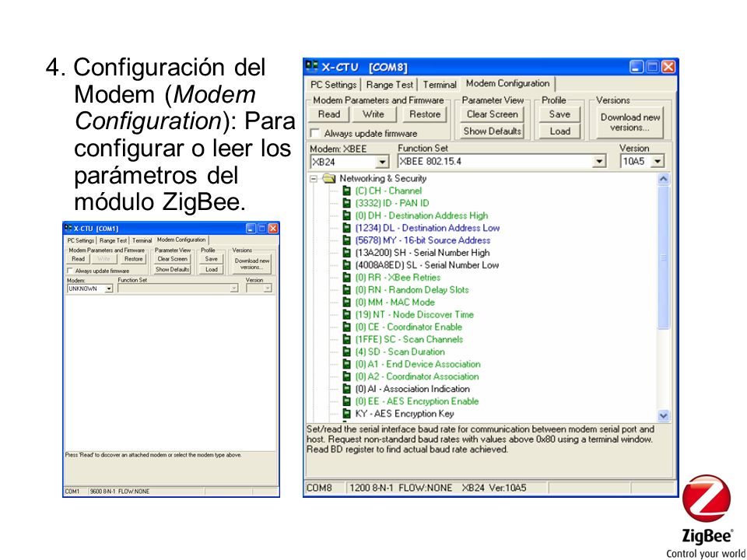Click Download new versions in COM8 window
Image resolution: width=747 pixels, height=560 pixels.
tap(630, 122)
